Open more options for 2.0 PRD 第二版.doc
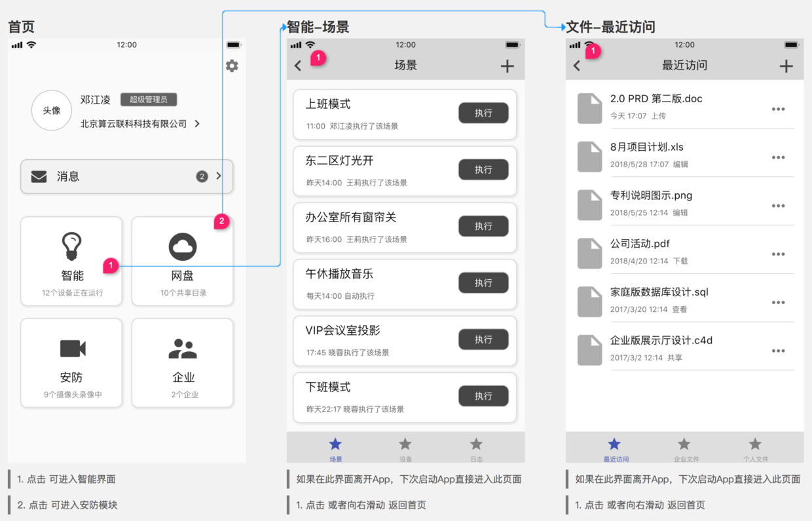The width and height of the screenshot is (812, 521). (x=778, y=109)
